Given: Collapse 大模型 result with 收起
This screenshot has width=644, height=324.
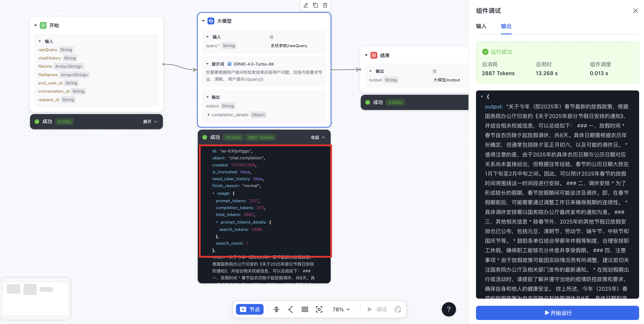Looking at the screenshot, I should (318, 137).
